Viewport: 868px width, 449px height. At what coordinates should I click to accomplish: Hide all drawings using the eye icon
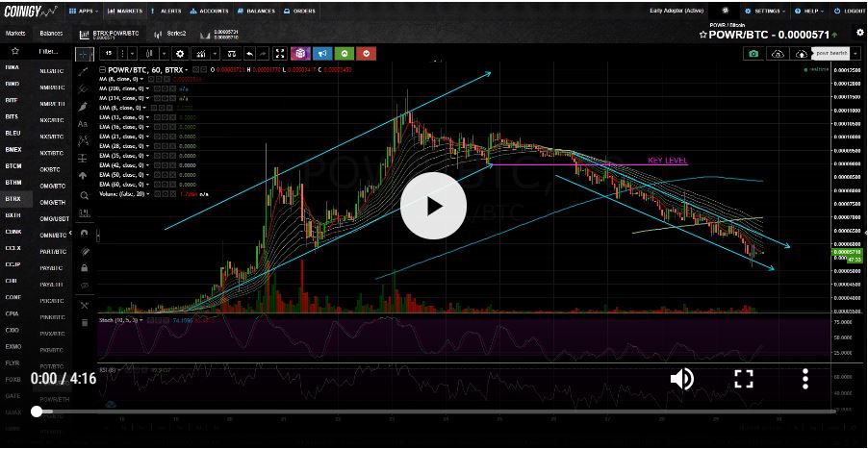84,286
